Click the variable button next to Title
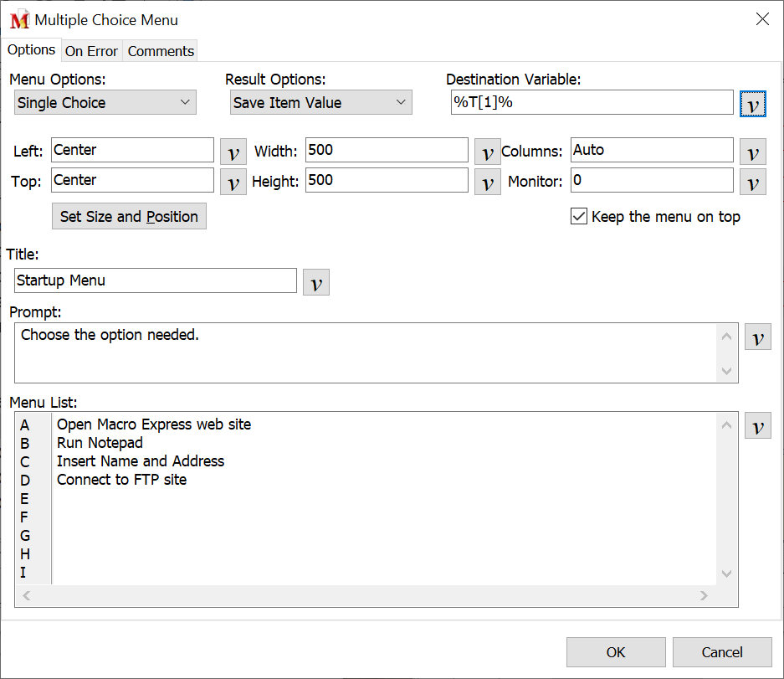The width and height of the screenshot is (784, 679). (315, 282)
